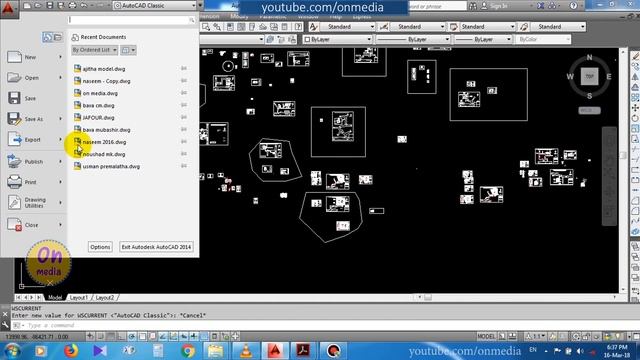Open the Table Style Standard dropdown

pos(487,27)
